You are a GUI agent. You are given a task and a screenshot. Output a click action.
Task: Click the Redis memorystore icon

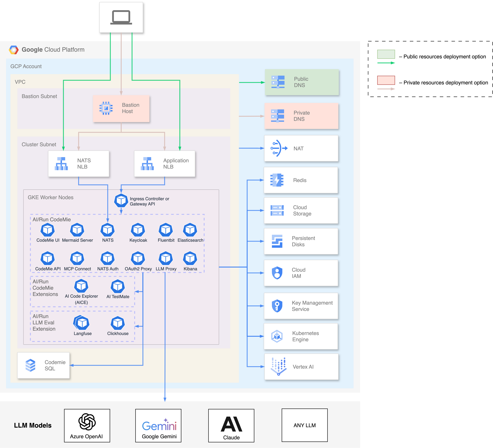(x=277, y=180)
